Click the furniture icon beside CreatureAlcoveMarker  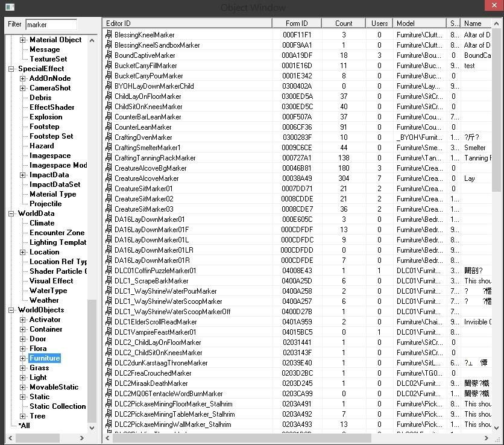109,178
